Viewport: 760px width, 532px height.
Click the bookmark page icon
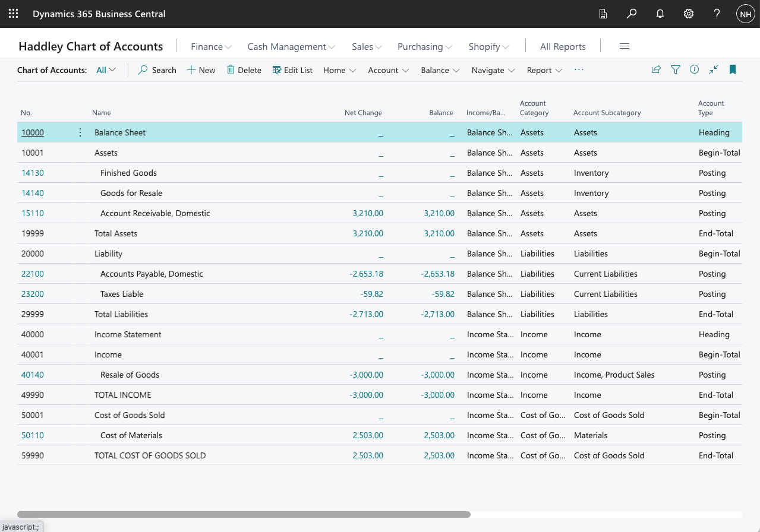pos(733,70)
